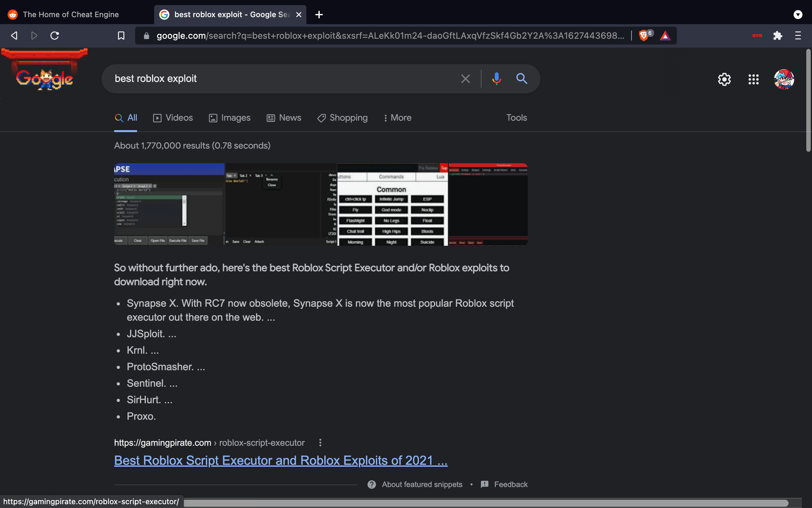
Task: Start voice search with the microphone
Action: pyautogui.click(x=496, y=79)
